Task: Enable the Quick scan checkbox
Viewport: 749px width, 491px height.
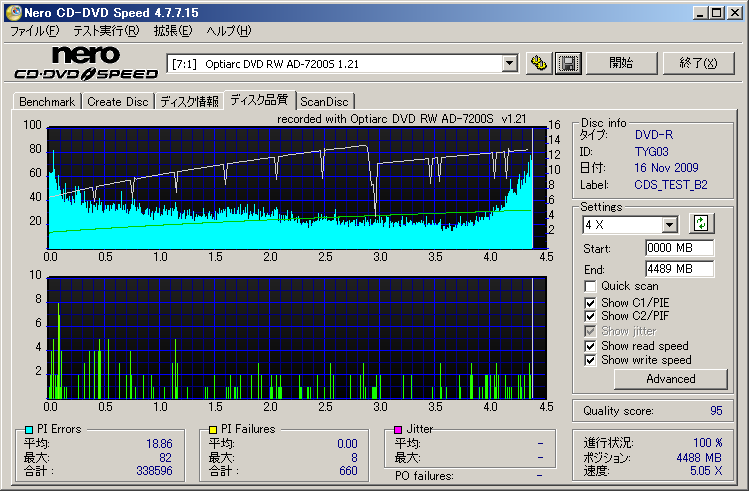Action: click(x=590, y=286)
